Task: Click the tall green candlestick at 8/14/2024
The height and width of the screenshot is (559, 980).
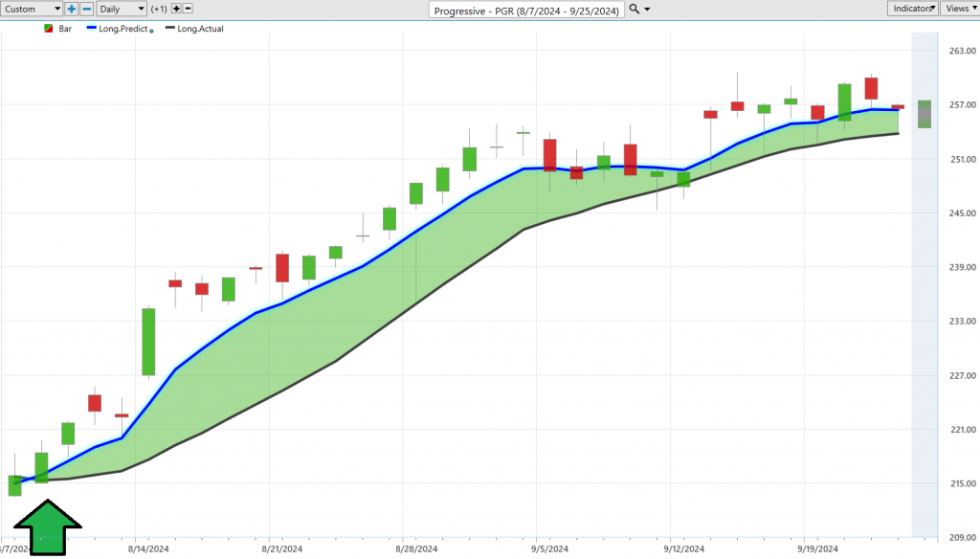Action: pos(148,342)
